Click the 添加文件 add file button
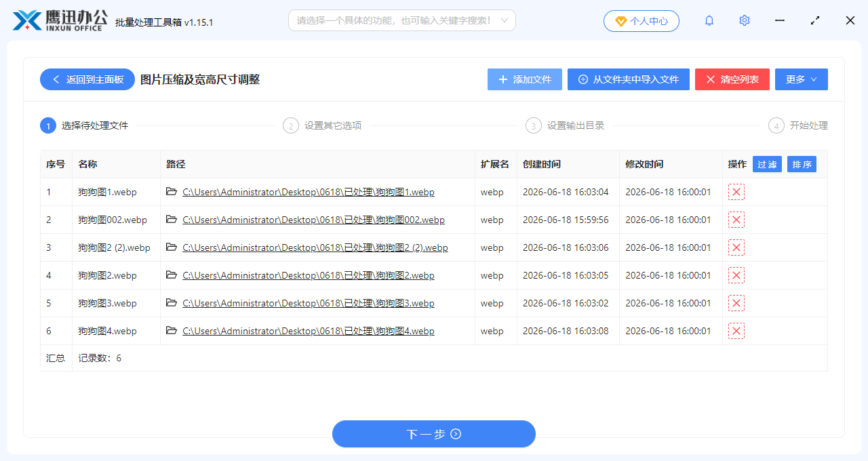The width and height of the screenshot is (868, 461). (525, 79)
